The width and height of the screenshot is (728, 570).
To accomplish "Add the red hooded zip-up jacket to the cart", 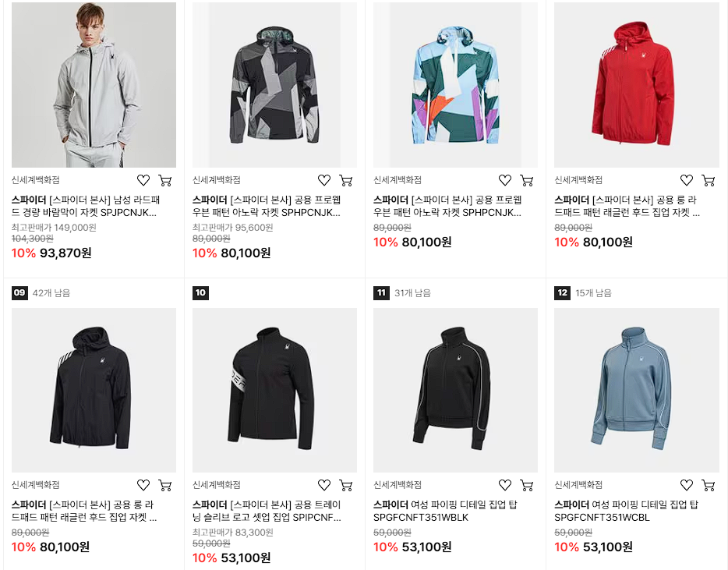I will click(x=708, y=180).
